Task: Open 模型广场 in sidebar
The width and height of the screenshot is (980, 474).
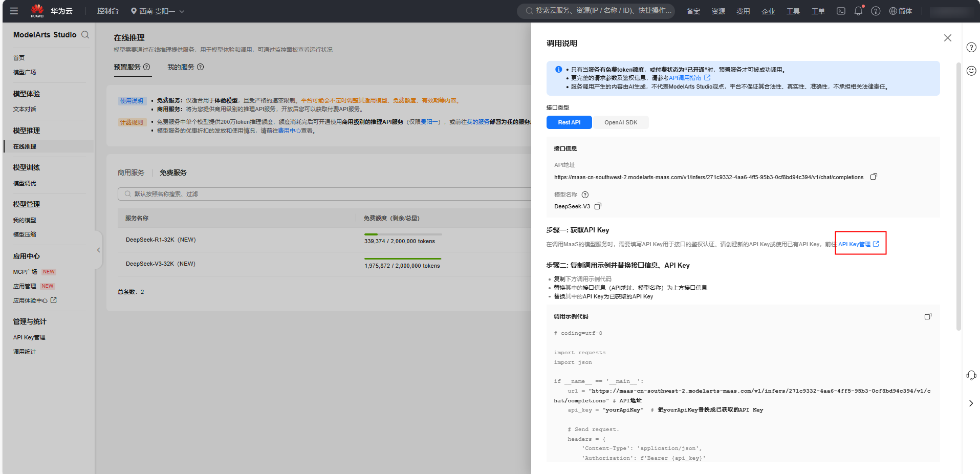Action: [25, 72]
